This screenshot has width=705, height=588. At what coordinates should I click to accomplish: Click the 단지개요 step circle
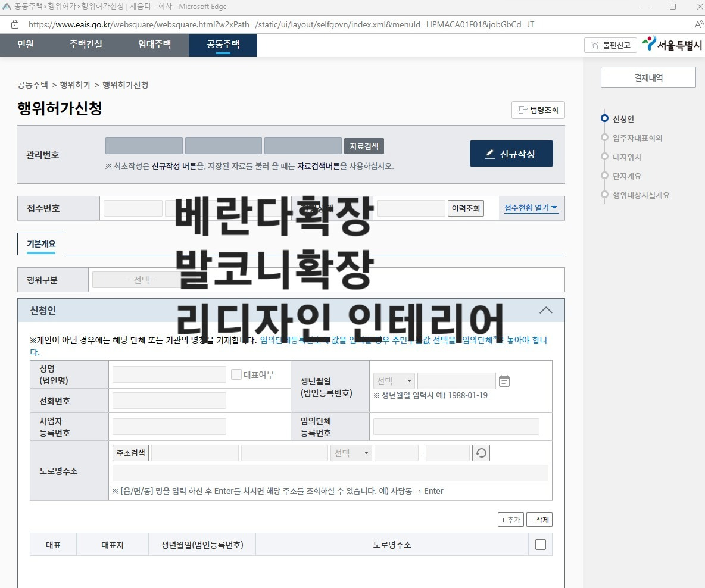click(x=605, y=176)
